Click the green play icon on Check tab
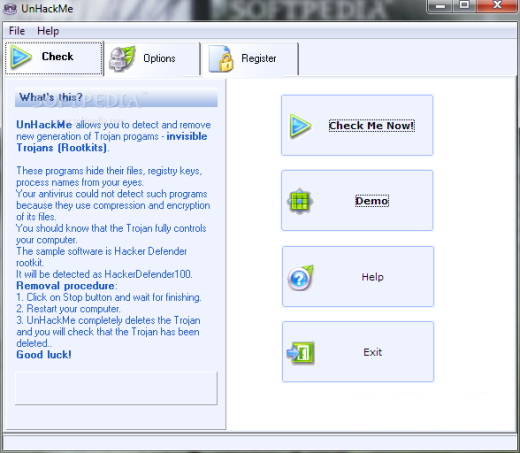The image size is (520, 453). [x=21, y=57]
